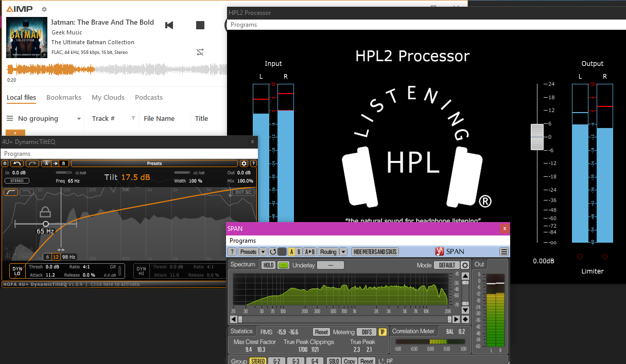626x364 pixels.
Task: Open Programs menu in DynamicTiltEQ window
Action: coord(17,154)
